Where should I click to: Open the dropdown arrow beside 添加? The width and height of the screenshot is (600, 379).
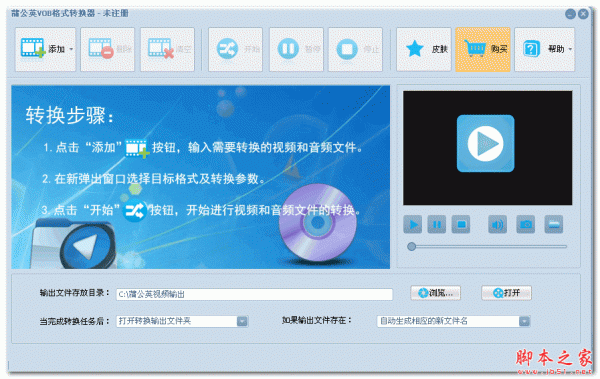click(x=71, y=49)
